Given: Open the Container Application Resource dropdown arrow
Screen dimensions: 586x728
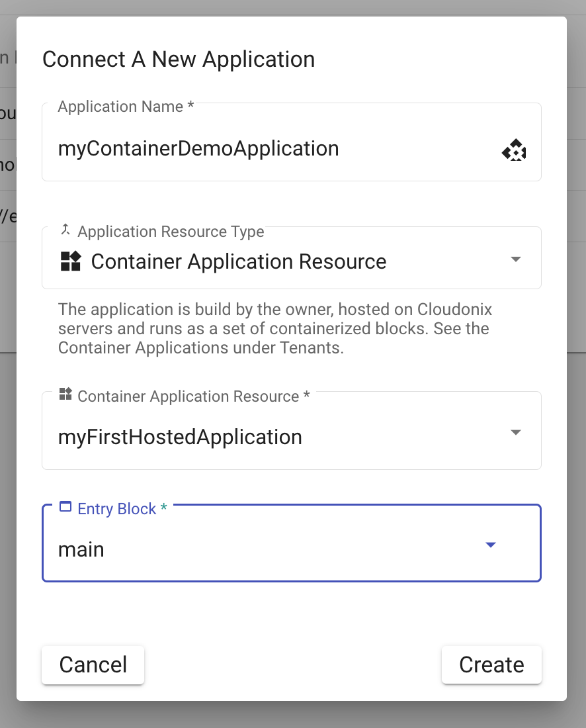Looking at the screenshot, I should point(517,433).
